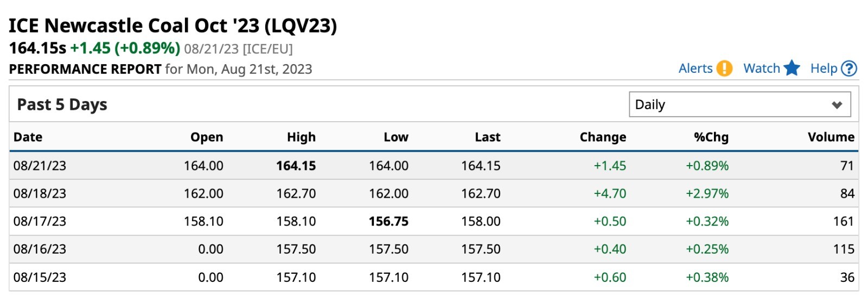Open the Help link
Screen dimensions: 868x302
pos(824,68)
